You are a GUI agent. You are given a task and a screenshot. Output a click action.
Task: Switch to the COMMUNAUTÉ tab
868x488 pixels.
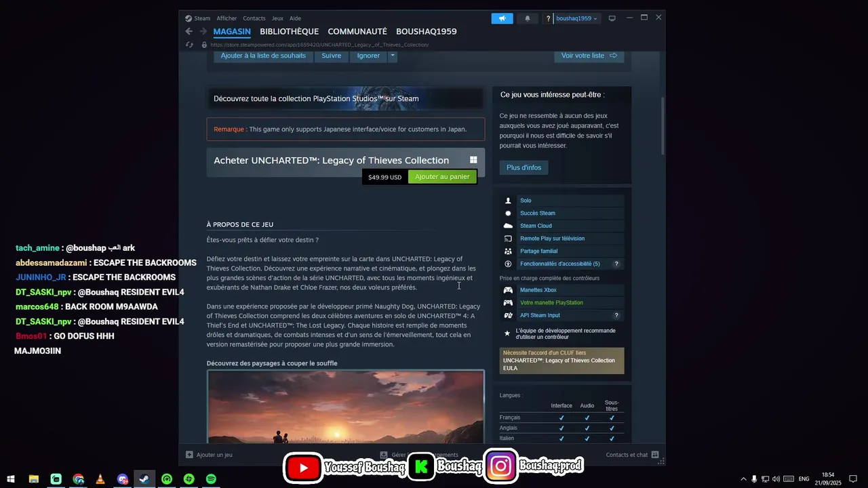tap(357, 31)
